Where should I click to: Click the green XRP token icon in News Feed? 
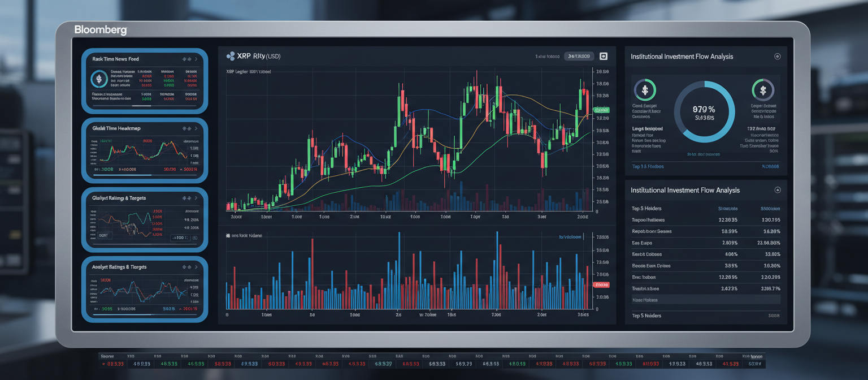pos(98,79)
